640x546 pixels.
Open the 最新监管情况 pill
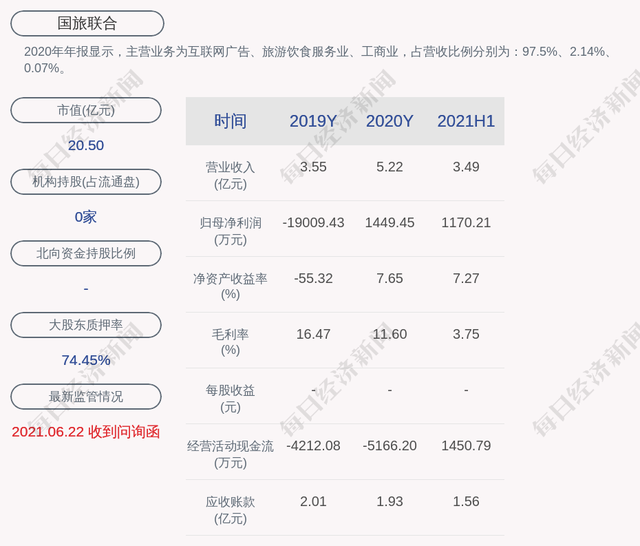coord(86,396)
